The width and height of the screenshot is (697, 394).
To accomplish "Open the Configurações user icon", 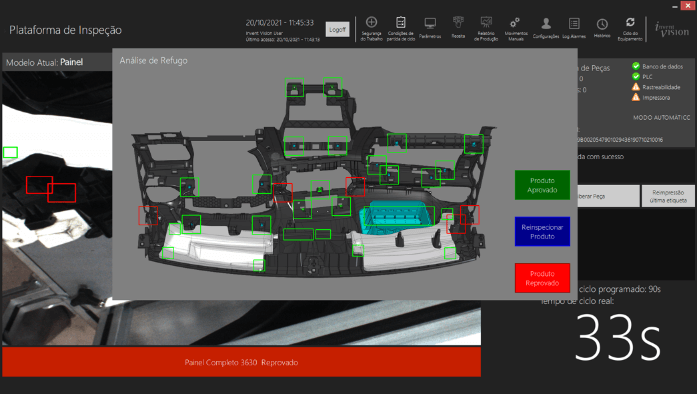I will point(546,23).
